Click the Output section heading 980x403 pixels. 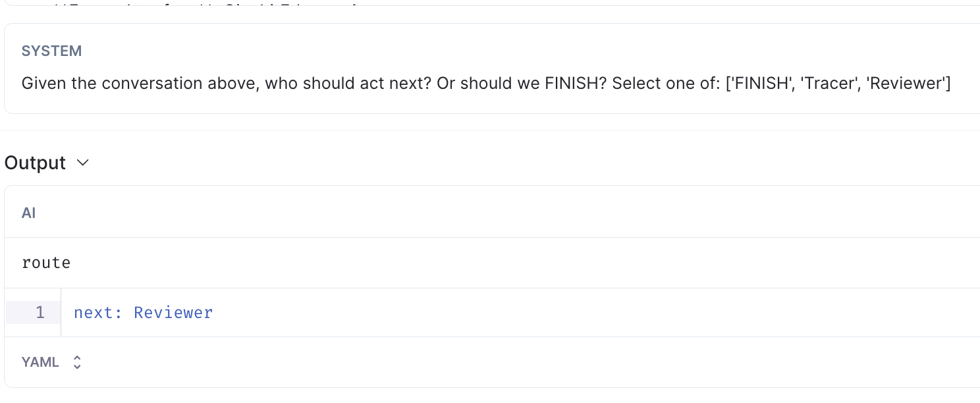[x=36, y=163]
